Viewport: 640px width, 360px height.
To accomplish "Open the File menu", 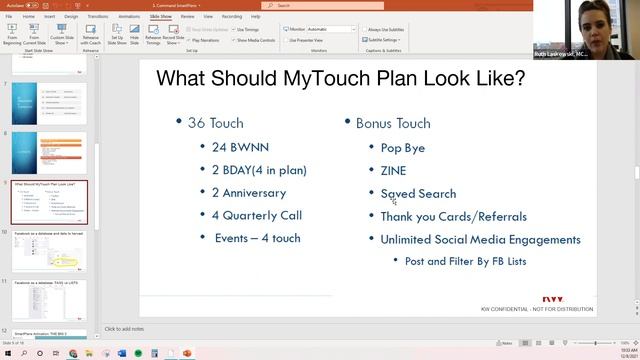I will (9, 17).
